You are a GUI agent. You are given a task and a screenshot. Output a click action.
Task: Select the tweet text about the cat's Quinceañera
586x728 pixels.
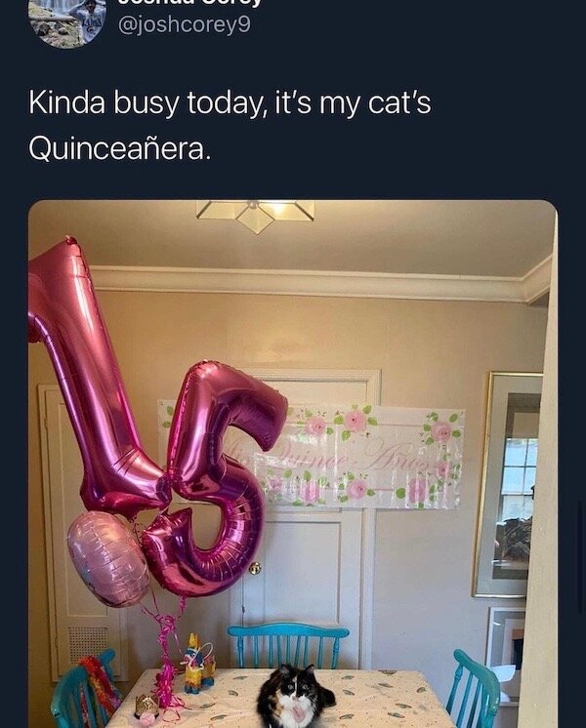(230, 126)
